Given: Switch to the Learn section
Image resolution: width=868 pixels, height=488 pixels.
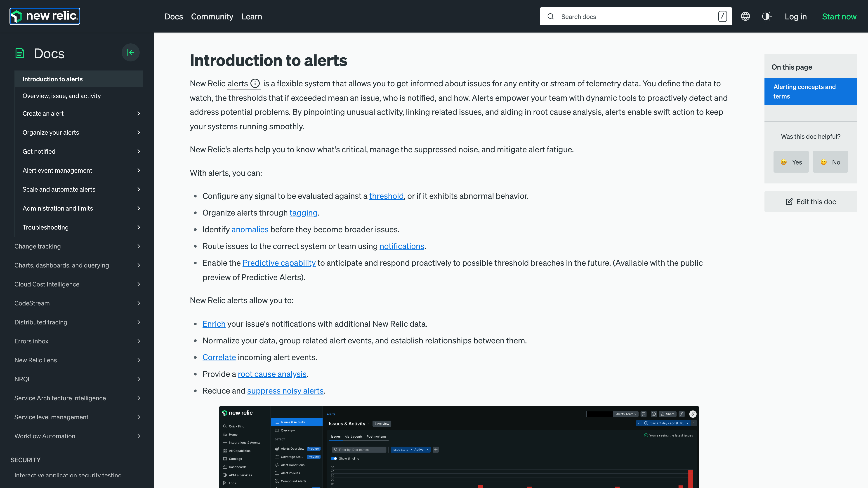Looking at the screenshot, I should point(252,16).
